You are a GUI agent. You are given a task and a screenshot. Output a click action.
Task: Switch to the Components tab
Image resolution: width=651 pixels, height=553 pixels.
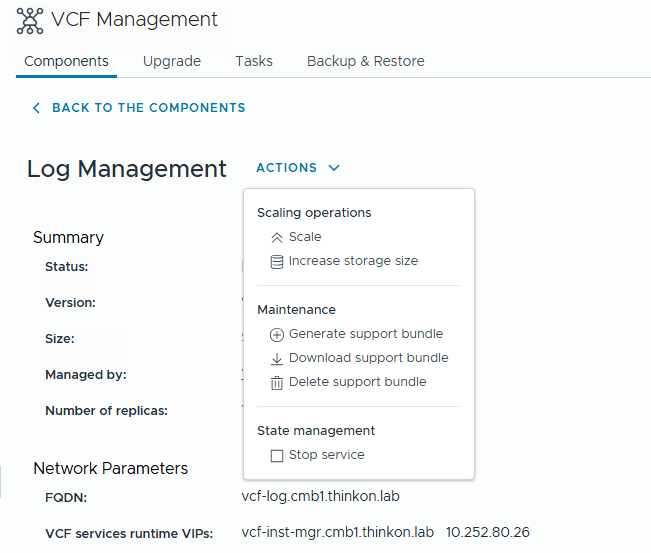pyautogui.click(x=66, y=61)
